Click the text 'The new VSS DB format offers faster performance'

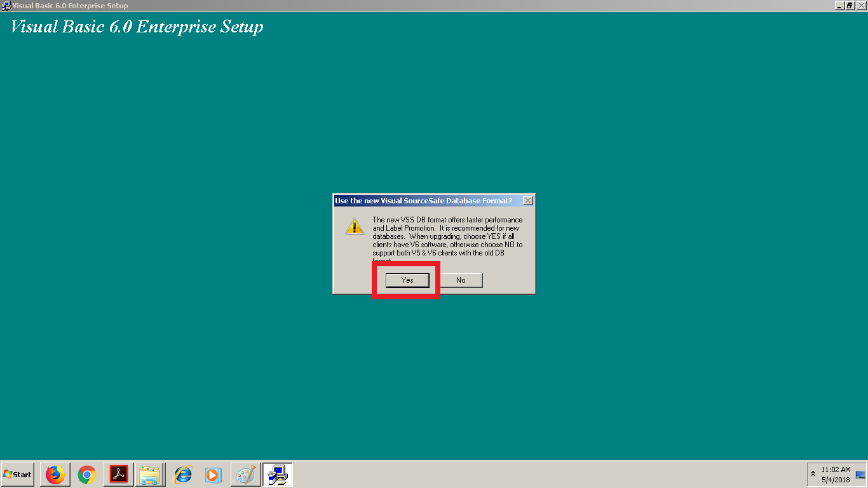point(447,220)
